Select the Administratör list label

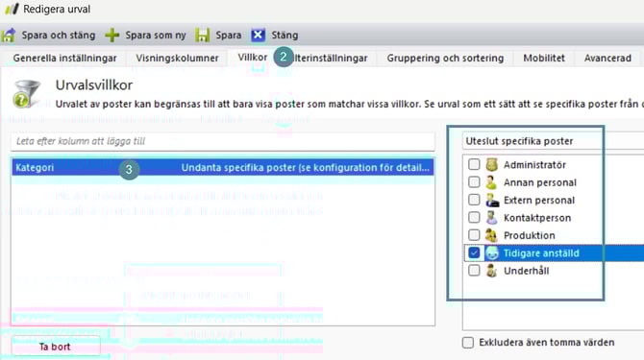click(534, 165)
